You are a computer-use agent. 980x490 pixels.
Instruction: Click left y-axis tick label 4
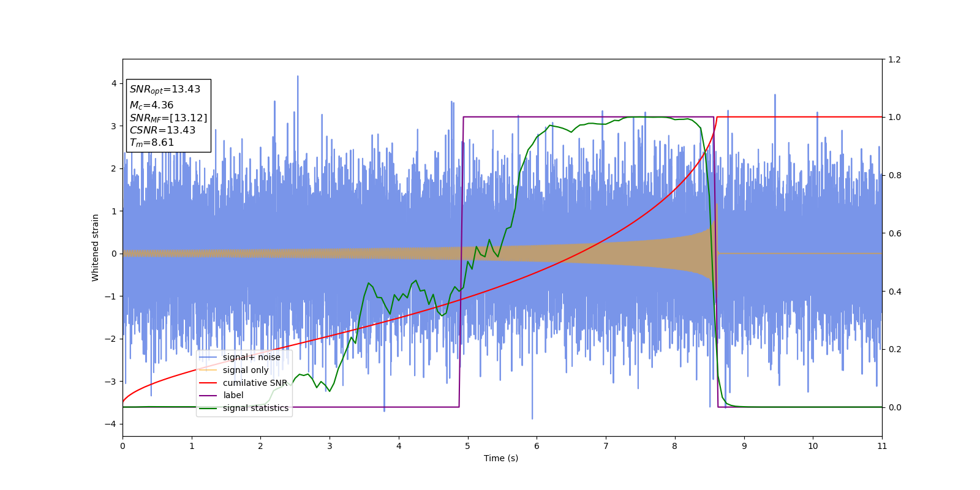[114, 83]
